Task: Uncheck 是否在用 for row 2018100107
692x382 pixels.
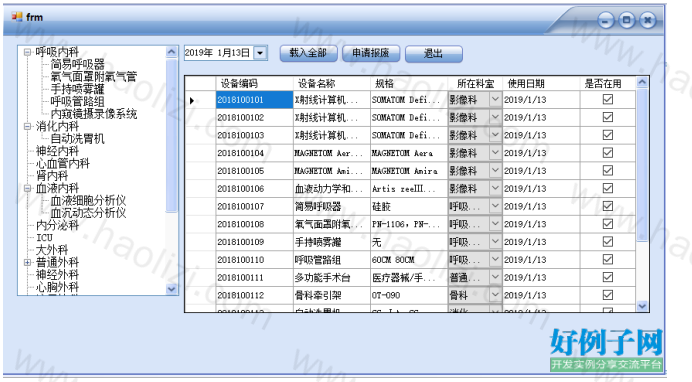Action: tap(608, 206)
